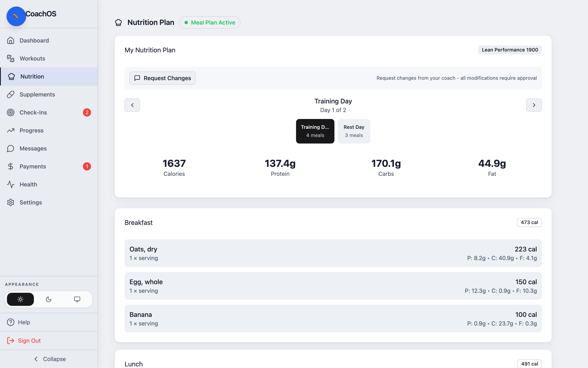Screen dimensions: 588x368
Task: Open Dashboard from the sidebar
Action: point(49,40)
